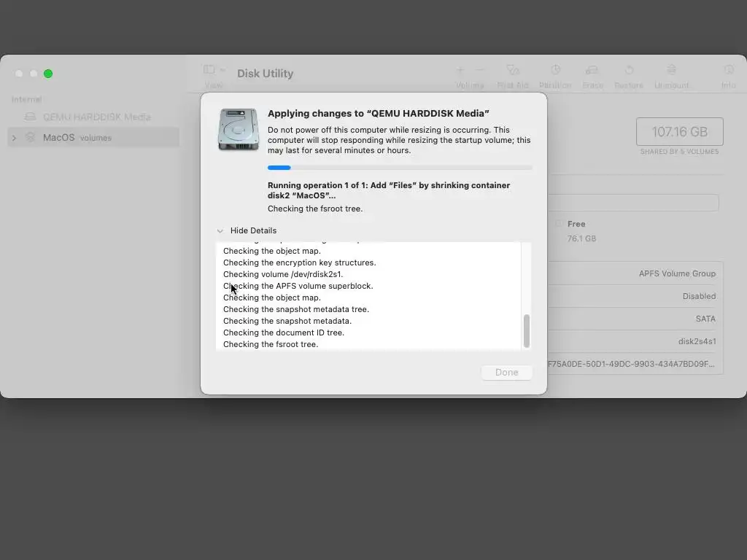747x560 pixels.
Task: Select the QEMU HARDDISK Media disk icon in sidebar
Action: click(30, 117)
